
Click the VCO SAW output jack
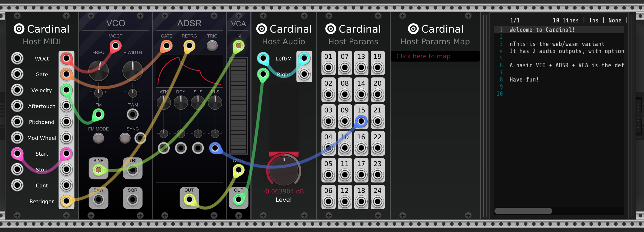[98, 199]
